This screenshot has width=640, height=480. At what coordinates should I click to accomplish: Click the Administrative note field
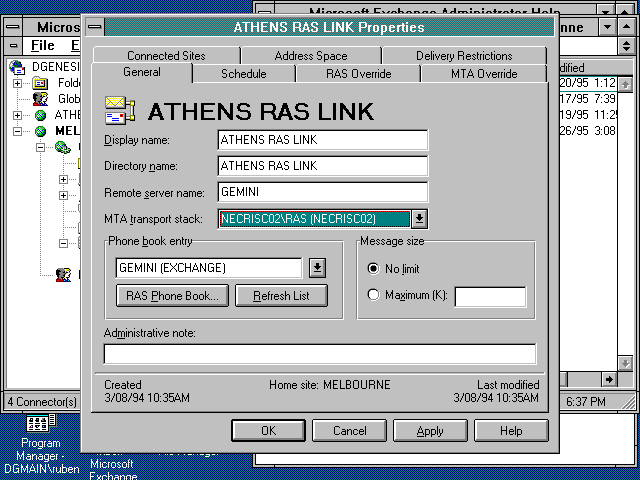320,354
